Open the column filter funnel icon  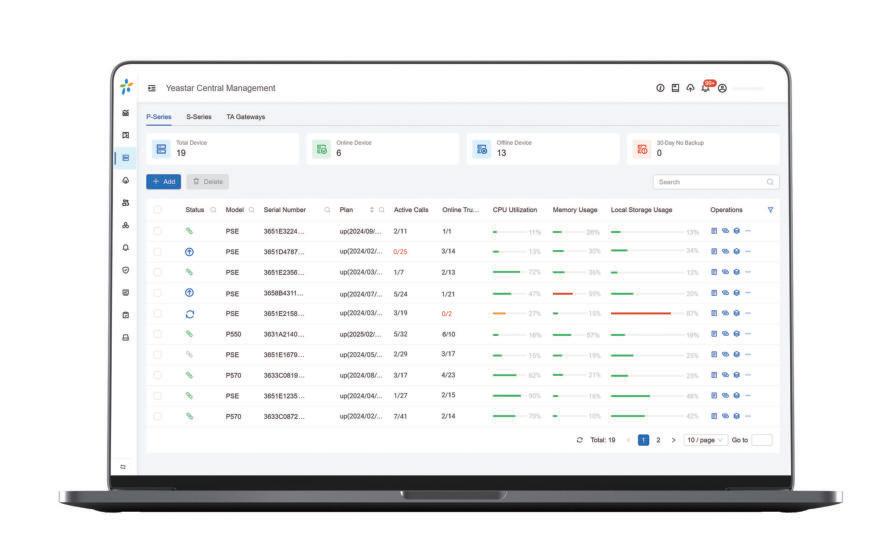coord(770,210)
